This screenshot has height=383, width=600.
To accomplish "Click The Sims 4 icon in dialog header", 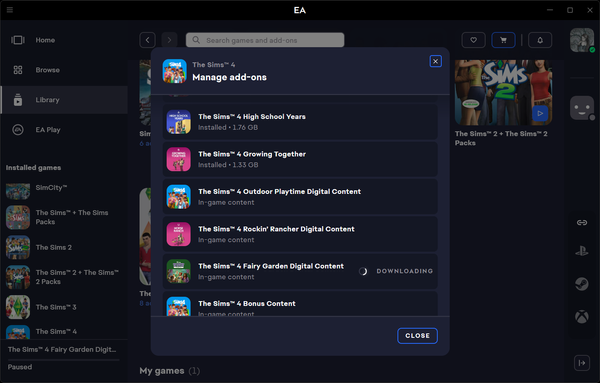I will (174, 71).
